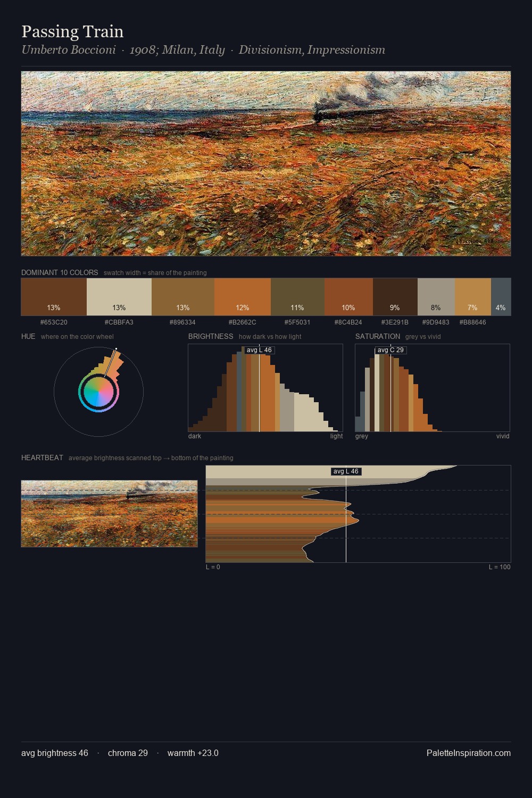Click 'warmth +23.0' in the footer
The width and height of the screenshot is (532, 798).
tap(193, 753)
